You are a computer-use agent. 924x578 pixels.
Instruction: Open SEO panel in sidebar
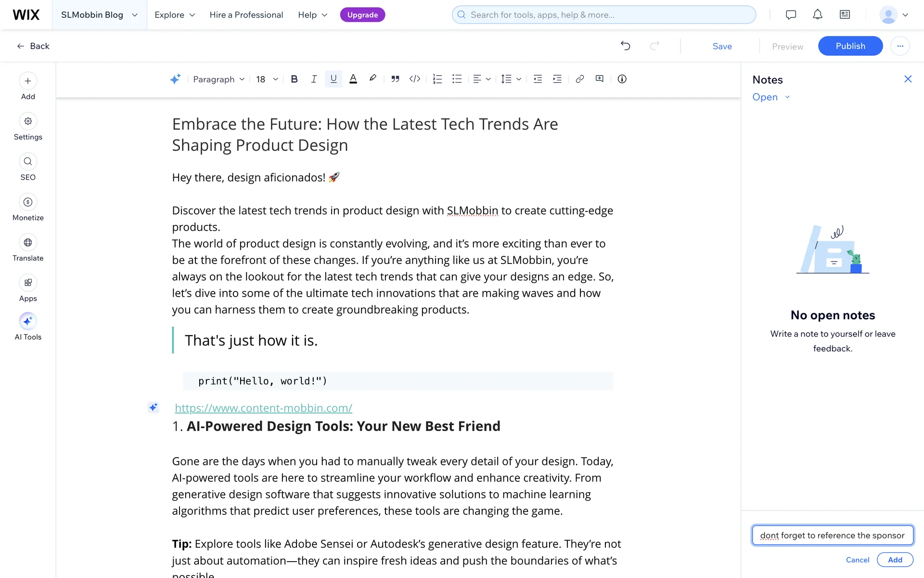click(28, 167)
